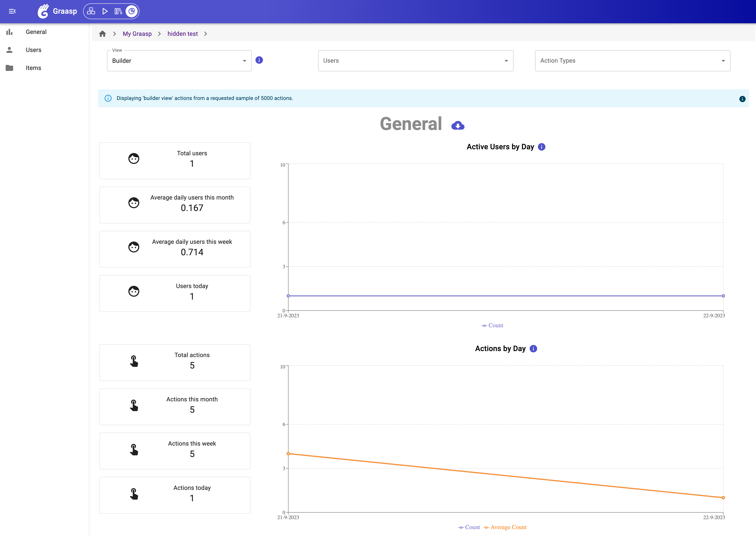Open the Analytics platform icon
Viewport: 756px width, 536px height.
point(132,11)
